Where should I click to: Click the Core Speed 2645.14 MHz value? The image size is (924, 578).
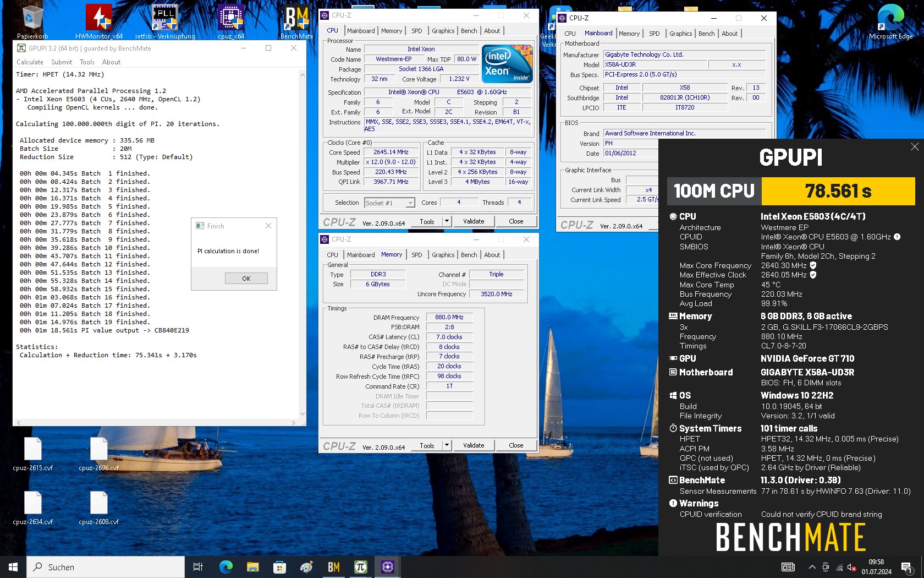tap(391, 152)
